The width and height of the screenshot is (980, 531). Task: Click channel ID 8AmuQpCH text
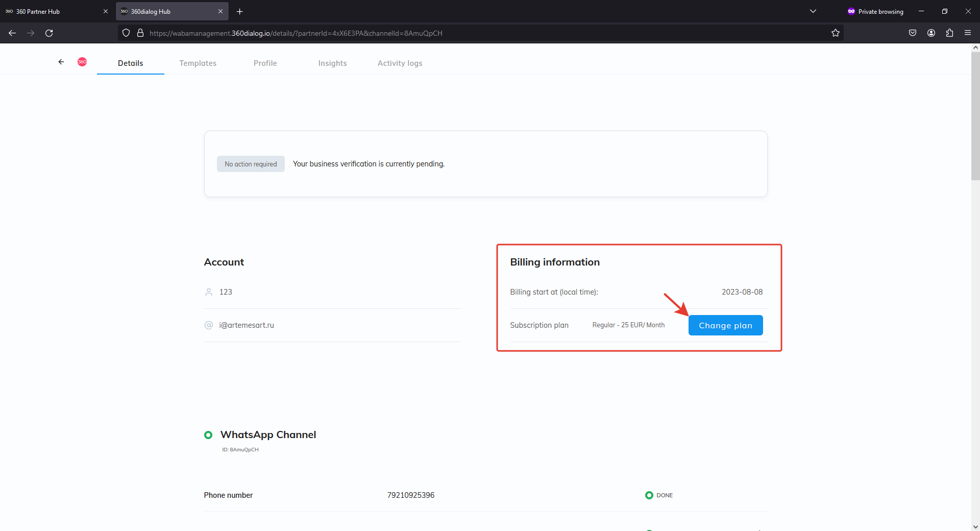[240, 450]
